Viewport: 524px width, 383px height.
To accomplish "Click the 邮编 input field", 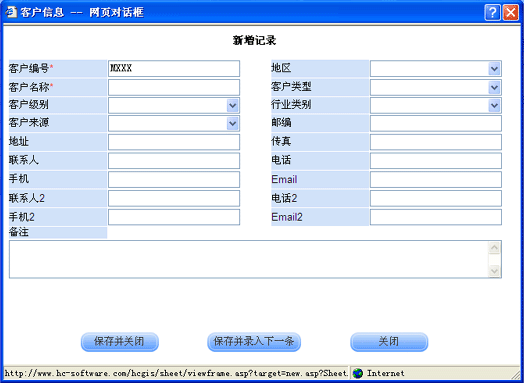I will pos(436,123).
